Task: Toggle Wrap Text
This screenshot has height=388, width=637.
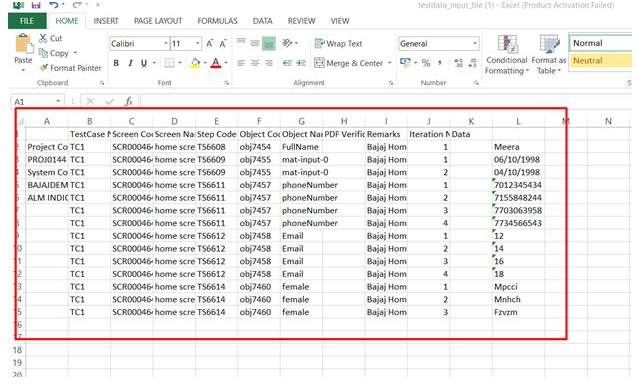Action: [338, 43]
